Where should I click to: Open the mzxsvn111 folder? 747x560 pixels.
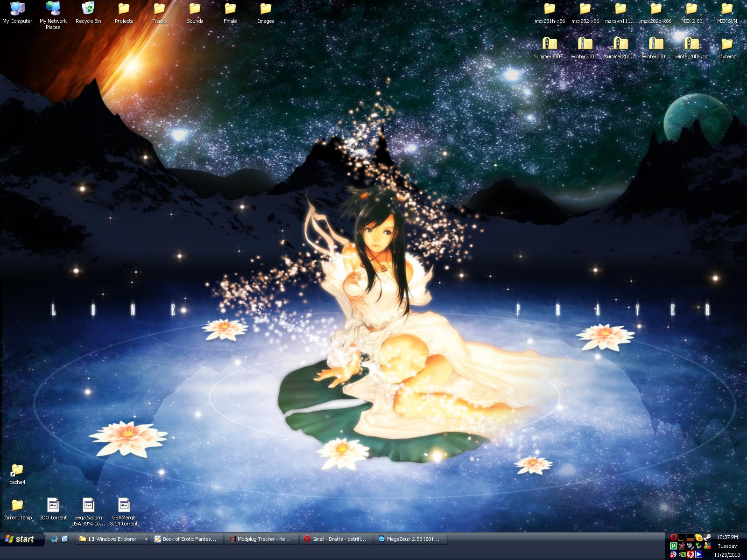coord(620,13)
